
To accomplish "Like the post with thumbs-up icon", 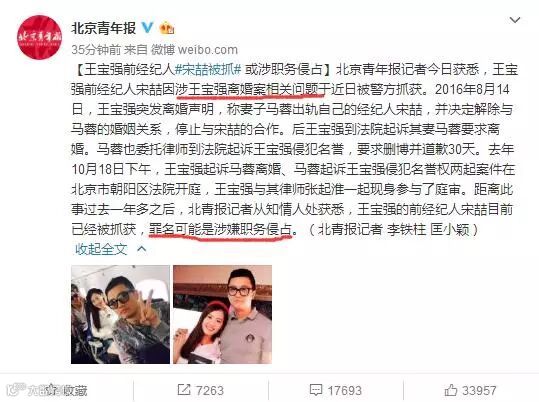I will pyautogui.click(x=451, y=390).
